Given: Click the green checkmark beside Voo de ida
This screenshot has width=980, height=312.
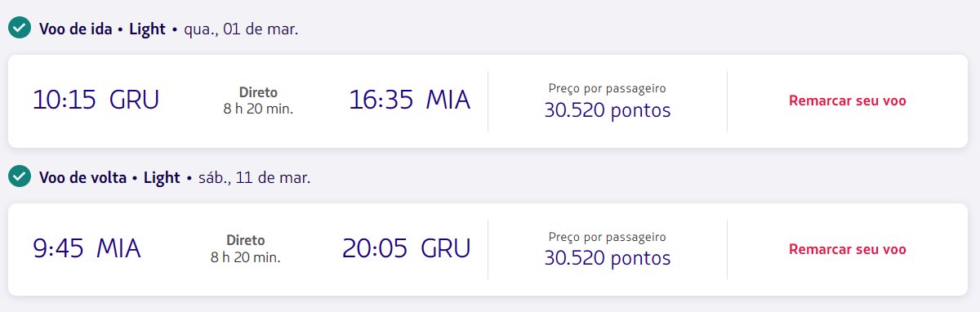Looking at the screenshot, I should 20,29.
